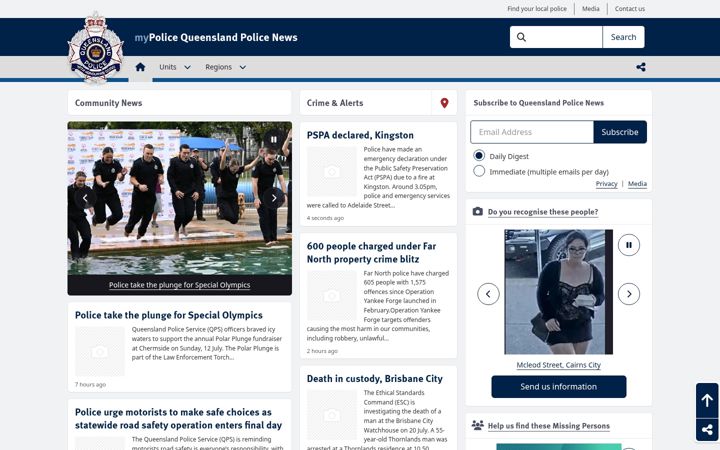Screen dimensions: 720x450
Task: Expand the Regions menu
Action: tap(225, 67)
